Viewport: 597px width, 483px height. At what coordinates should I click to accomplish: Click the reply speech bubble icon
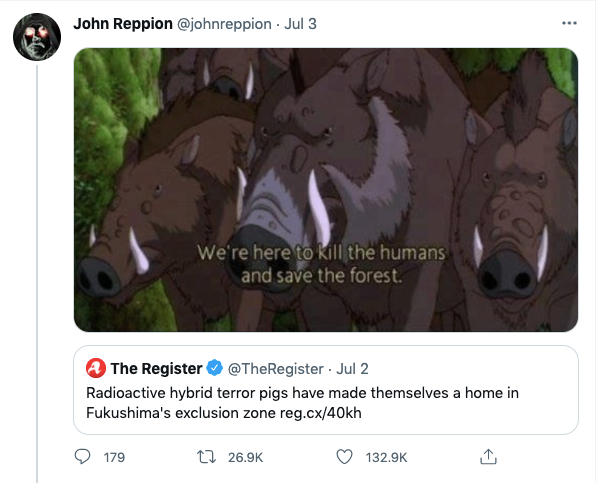82,457
